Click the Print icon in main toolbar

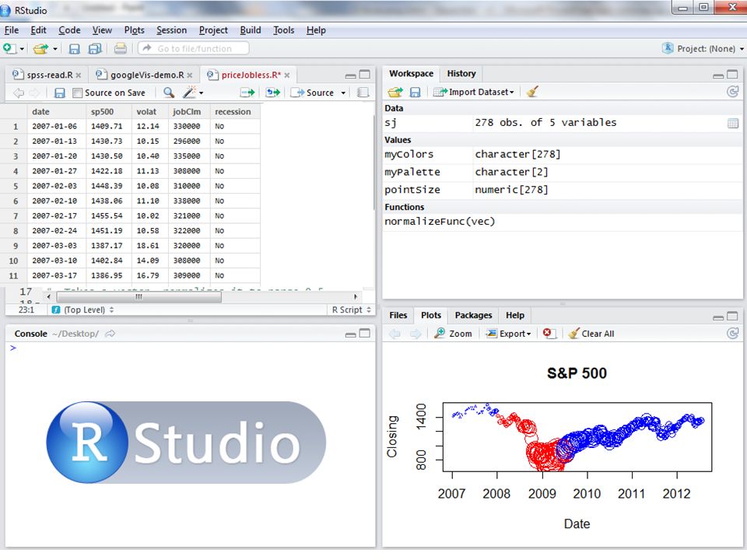pos(120,48)
